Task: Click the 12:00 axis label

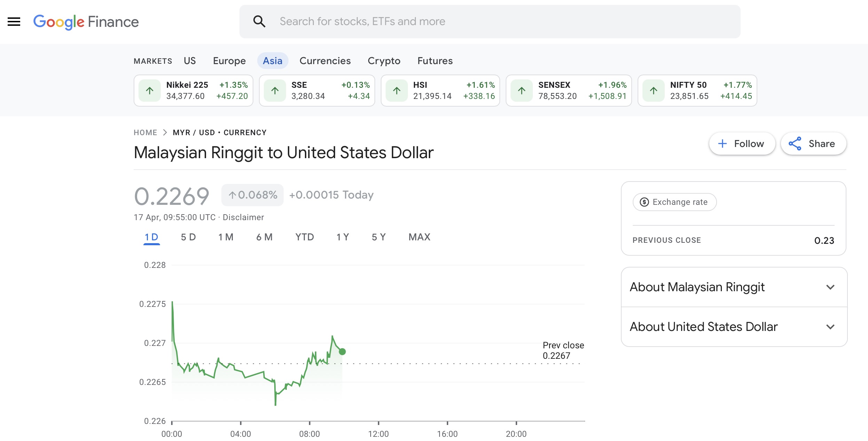Action: [378, 434]
